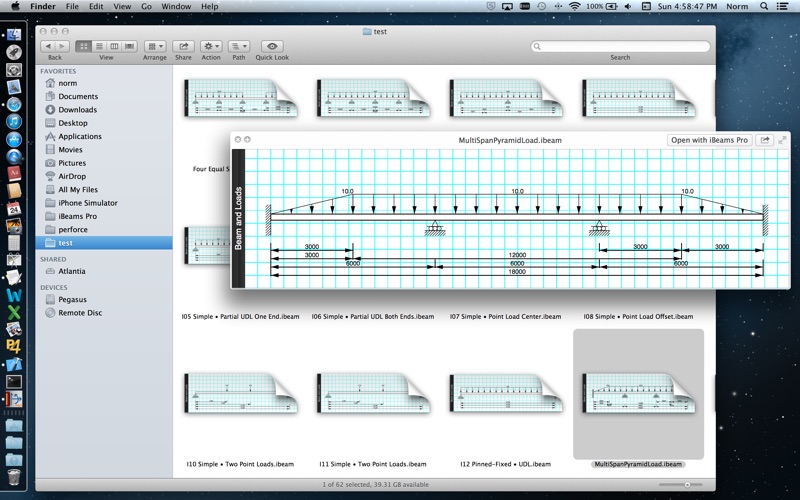The image size is (800, 500).
Task: Open the Finder menu
Action: point(43,6)
